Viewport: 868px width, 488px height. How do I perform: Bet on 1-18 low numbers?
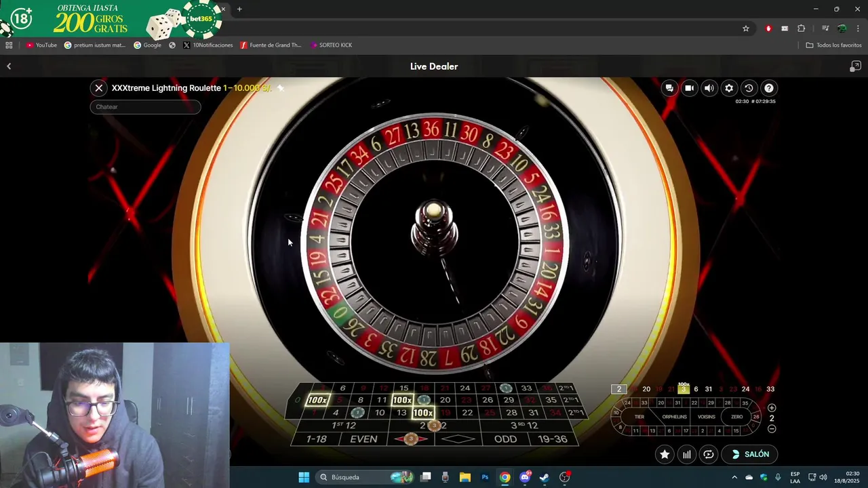pos(317,439)
